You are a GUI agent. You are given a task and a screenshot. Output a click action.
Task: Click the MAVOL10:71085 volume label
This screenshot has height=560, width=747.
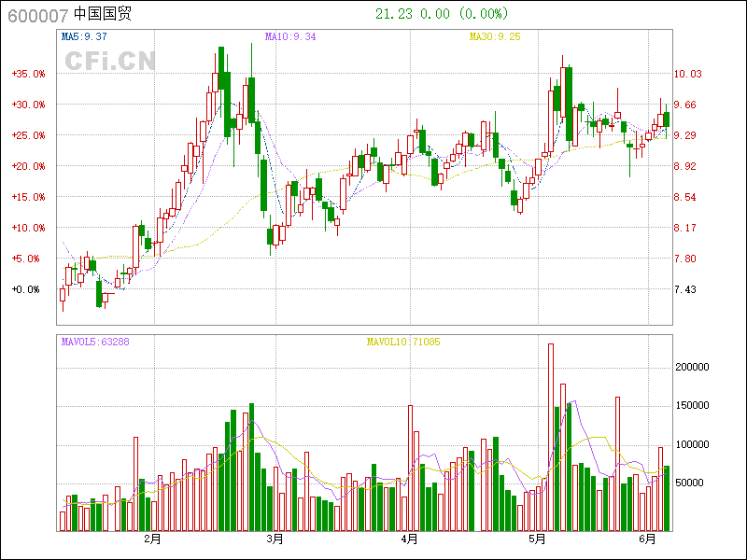point(402,342)
